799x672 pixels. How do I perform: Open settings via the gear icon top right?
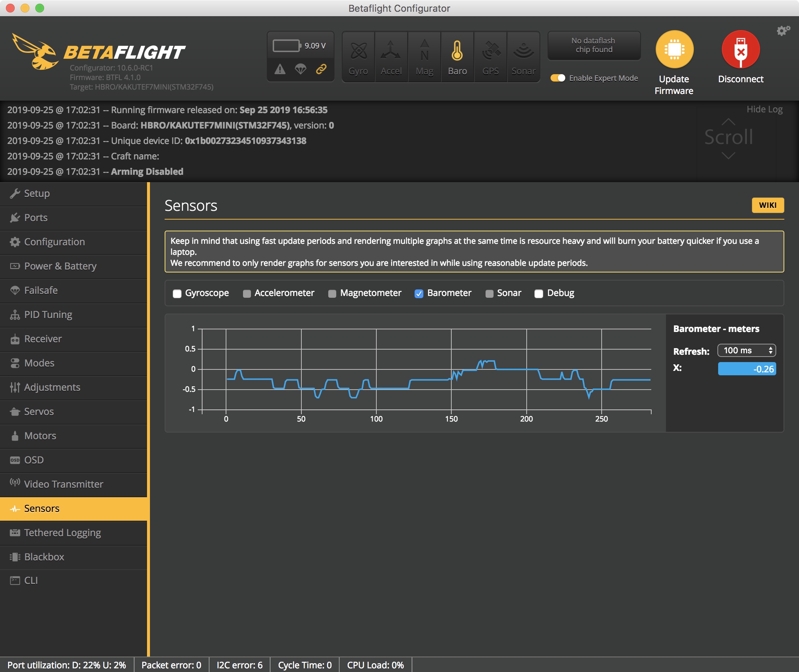tap(782, 31)
